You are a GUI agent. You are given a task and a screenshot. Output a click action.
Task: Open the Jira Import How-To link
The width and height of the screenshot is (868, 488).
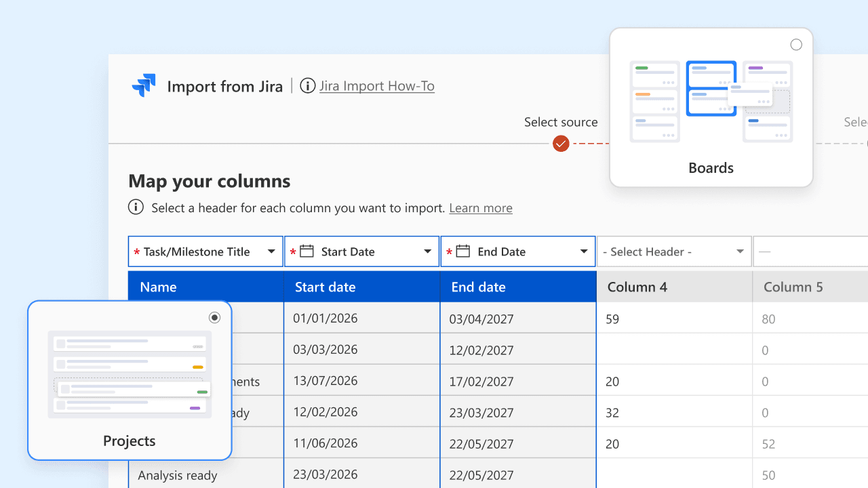point(377,86)
